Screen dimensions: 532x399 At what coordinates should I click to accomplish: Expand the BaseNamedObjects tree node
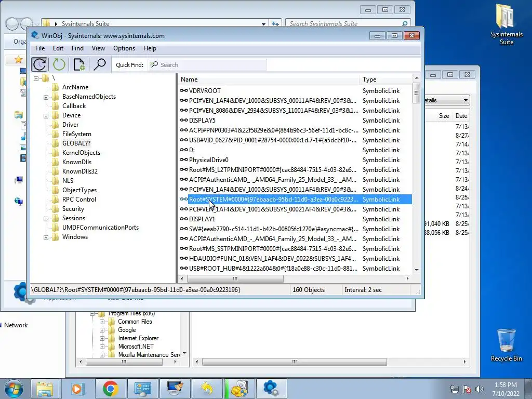(46, 97)
